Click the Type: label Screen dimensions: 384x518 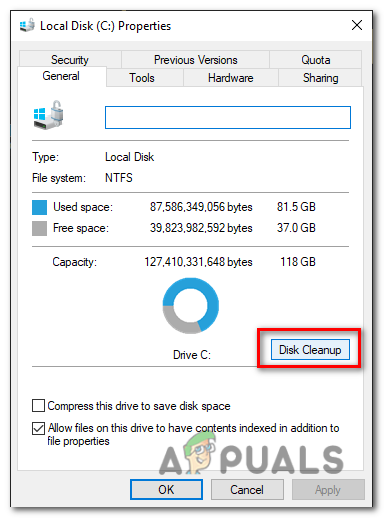[x=45, y=157]
